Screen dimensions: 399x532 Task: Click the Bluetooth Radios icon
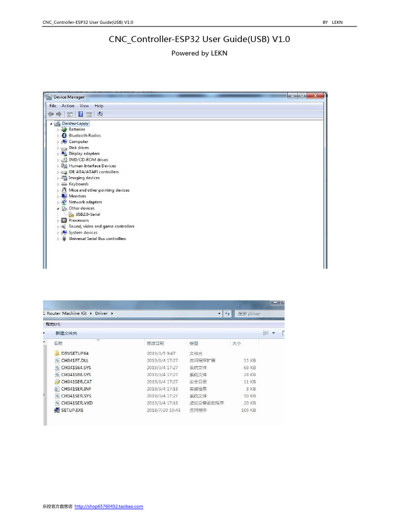coord(64,136)
